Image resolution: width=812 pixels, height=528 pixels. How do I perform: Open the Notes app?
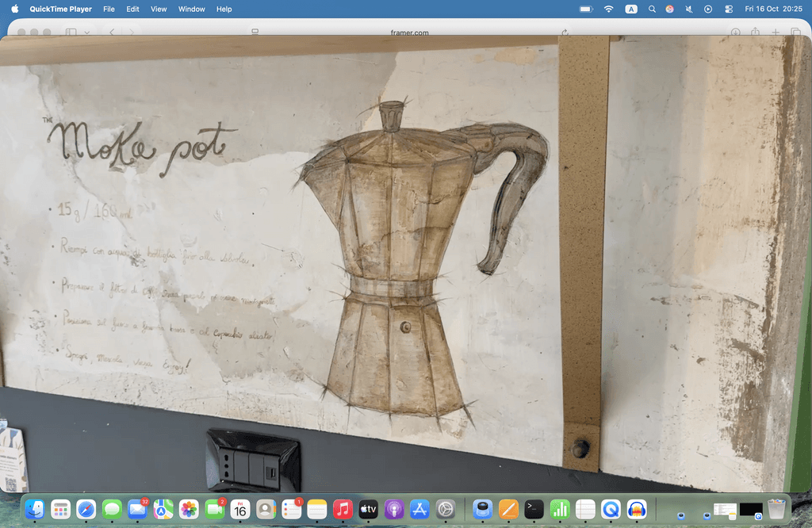(x=317, y=509)
